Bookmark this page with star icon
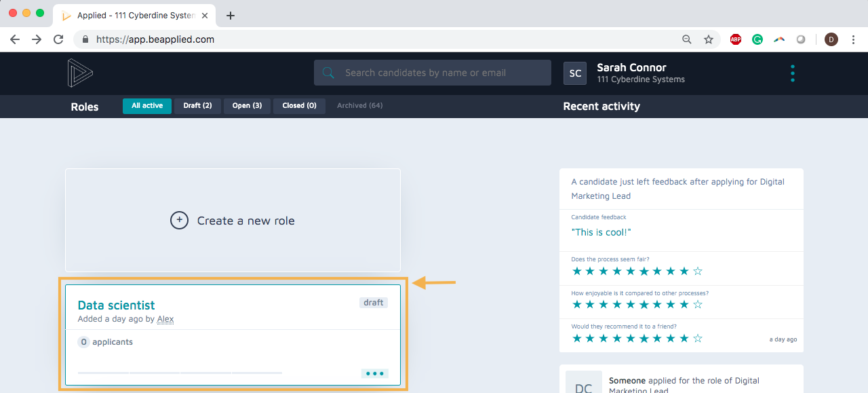The width and height of the screenshot is (868, 393). point(709,39)
